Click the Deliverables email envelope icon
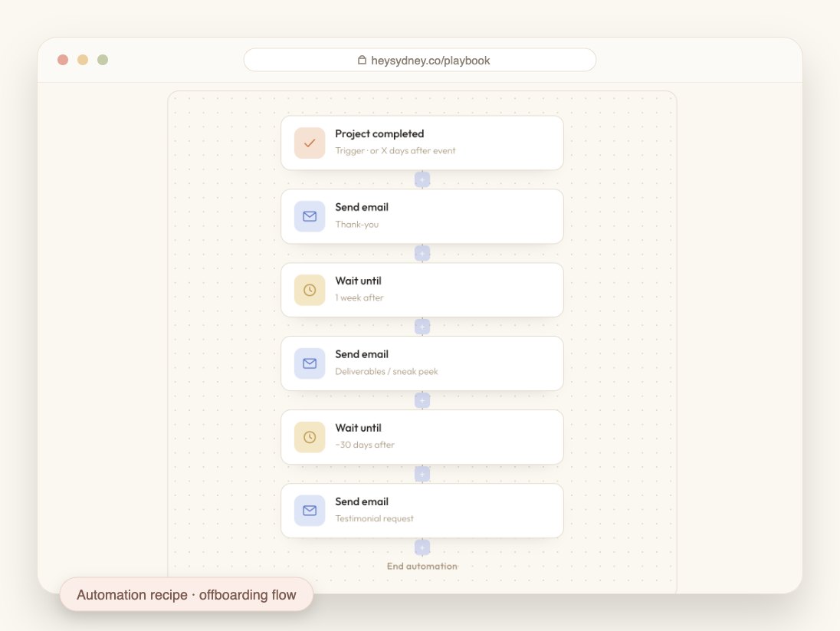 (310, 363)
